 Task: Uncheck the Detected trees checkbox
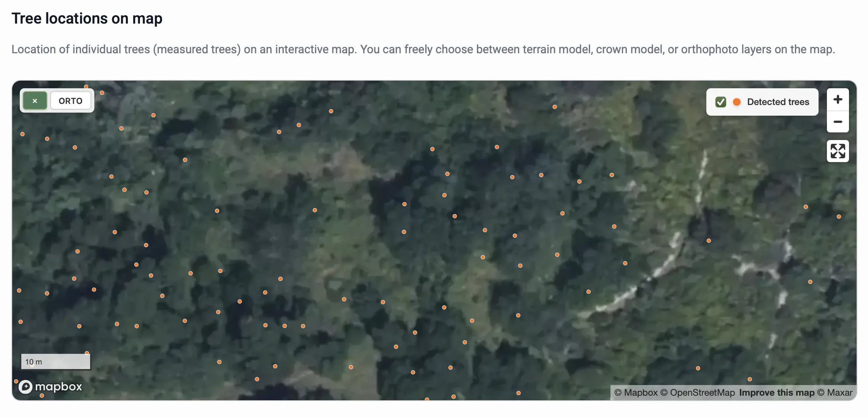[720, 102]
